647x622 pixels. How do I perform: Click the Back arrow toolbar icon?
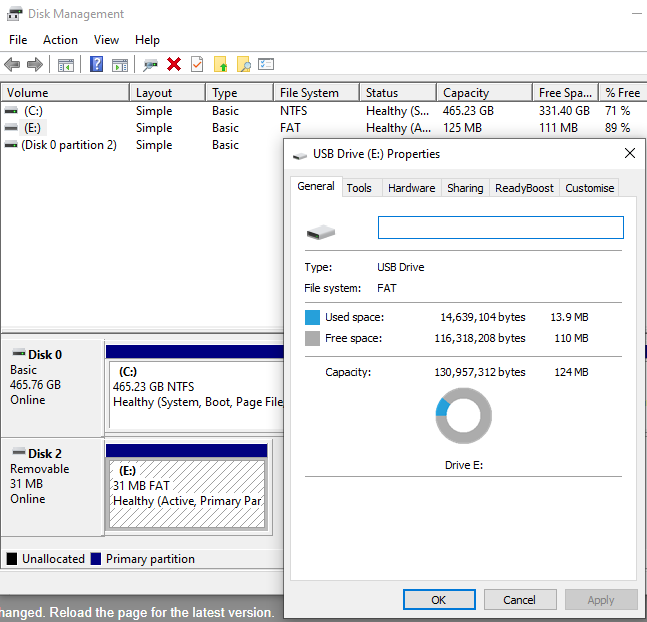(x=12, y=65)
